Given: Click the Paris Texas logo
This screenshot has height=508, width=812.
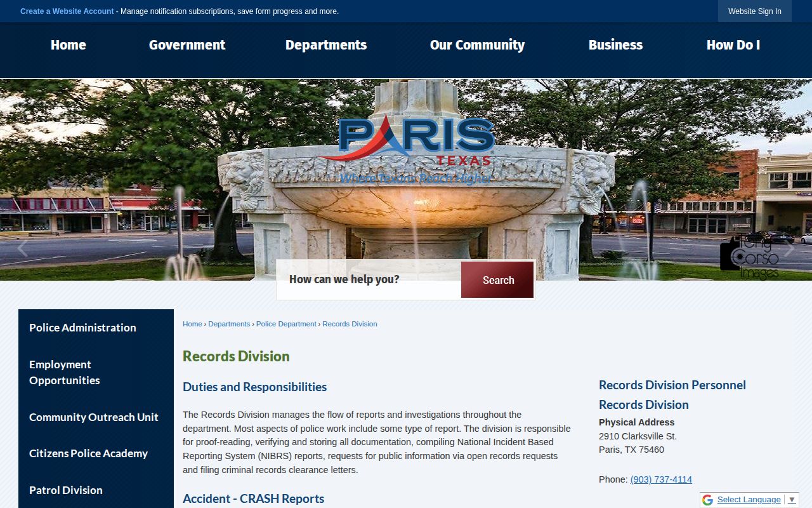Looking at the screenshot, I should tap(407, 150).
